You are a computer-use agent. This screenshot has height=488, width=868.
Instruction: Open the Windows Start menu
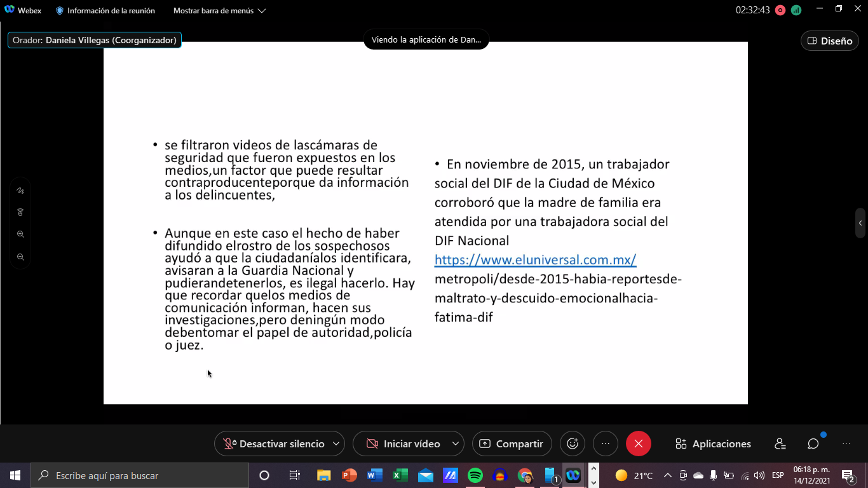point(15,475)
